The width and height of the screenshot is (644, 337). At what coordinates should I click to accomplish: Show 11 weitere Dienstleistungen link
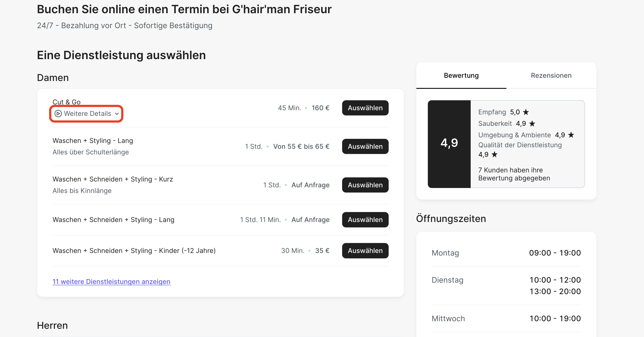click(111, 282)
